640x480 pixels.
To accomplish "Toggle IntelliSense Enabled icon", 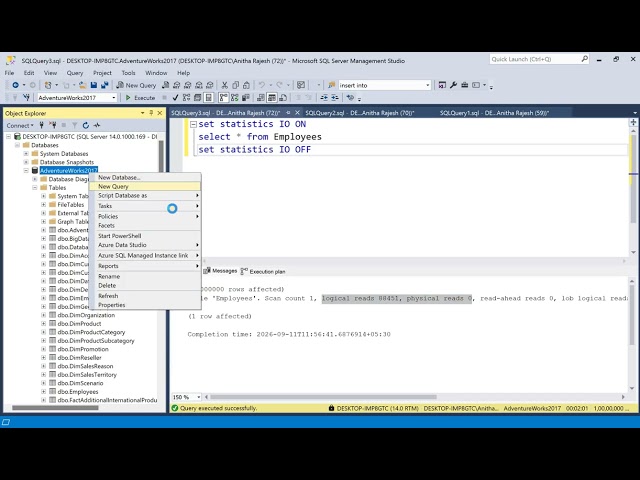I will point(209,98).
